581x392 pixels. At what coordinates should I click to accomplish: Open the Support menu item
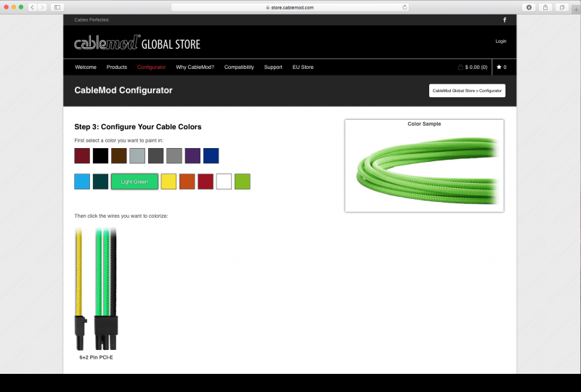273,67
